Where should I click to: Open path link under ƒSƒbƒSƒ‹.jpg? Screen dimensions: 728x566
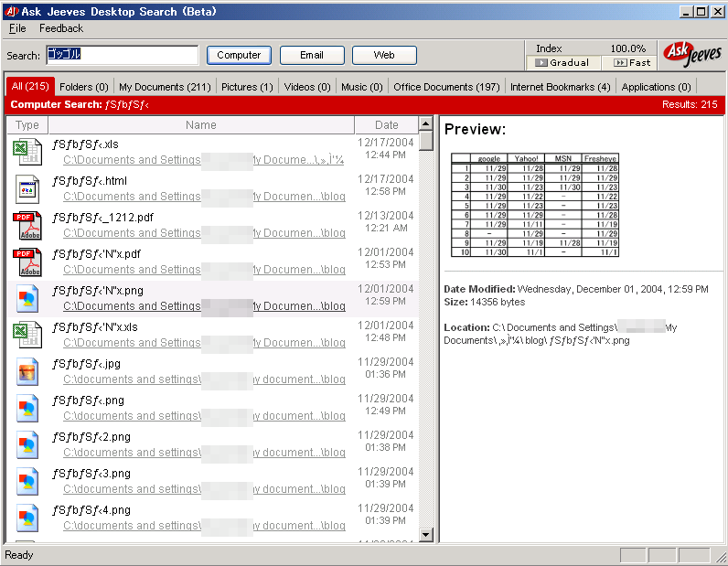(204, 379)
